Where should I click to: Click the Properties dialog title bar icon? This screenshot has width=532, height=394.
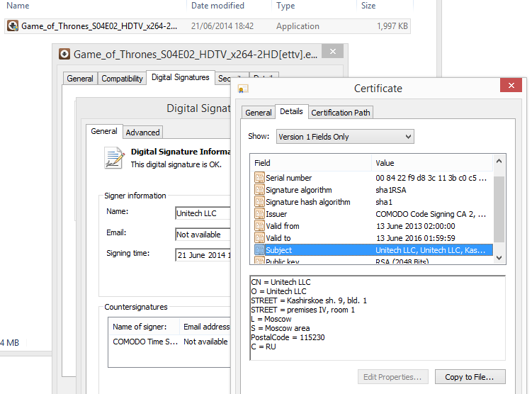[64, 54]
